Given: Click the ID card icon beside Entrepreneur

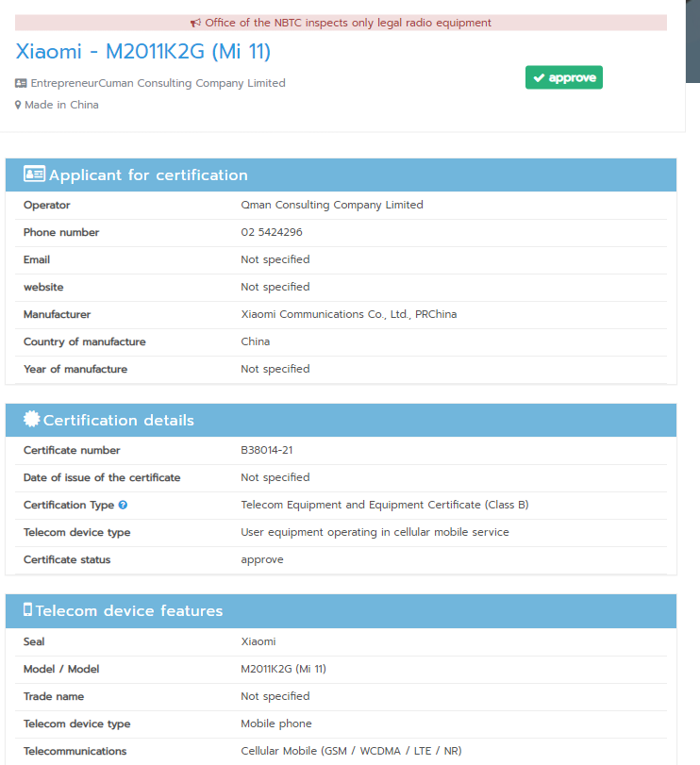Looking at the screenshot, I should tap(21, 83).
